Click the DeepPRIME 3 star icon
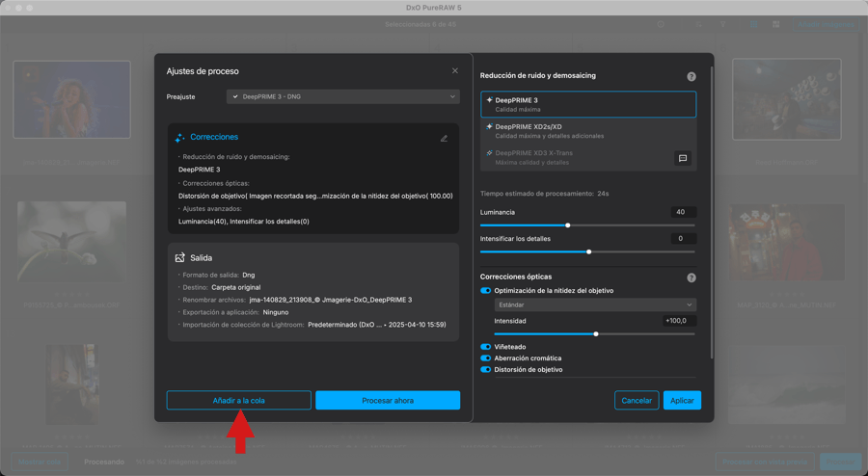The image size is (868, 476). tap(489, 100)
